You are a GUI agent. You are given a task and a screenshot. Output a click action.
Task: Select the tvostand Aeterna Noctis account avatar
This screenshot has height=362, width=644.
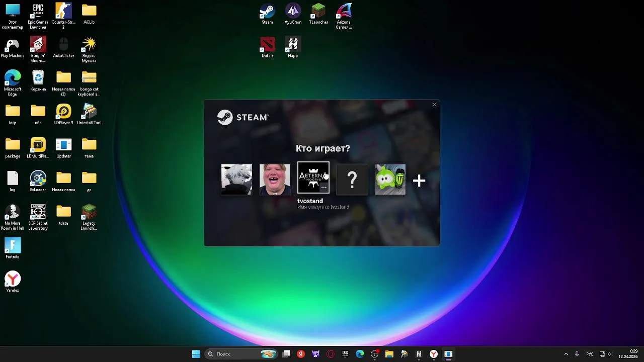(x=313, y=177)
